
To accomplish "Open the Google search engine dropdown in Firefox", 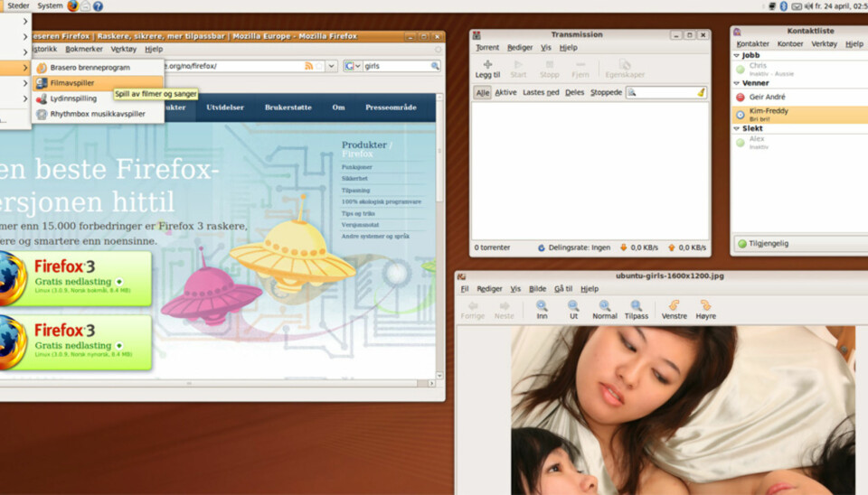I will 352,66.
